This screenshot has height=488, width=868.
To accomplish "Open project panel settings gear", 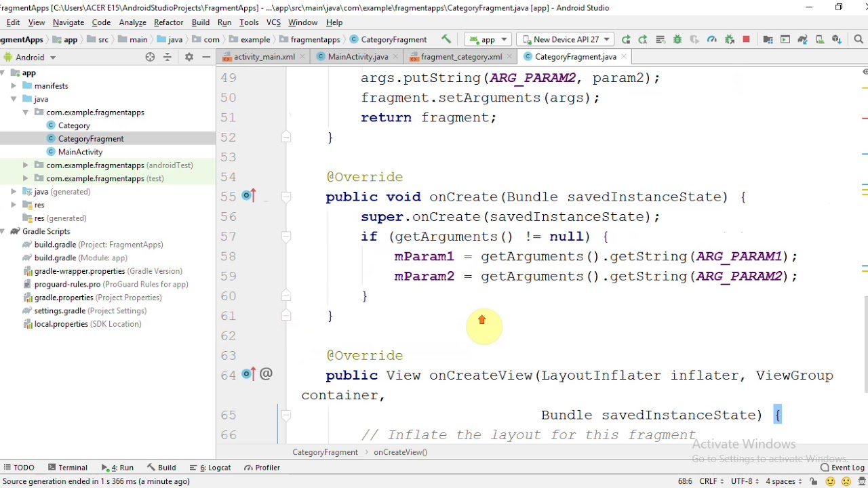I will [189, 57].
